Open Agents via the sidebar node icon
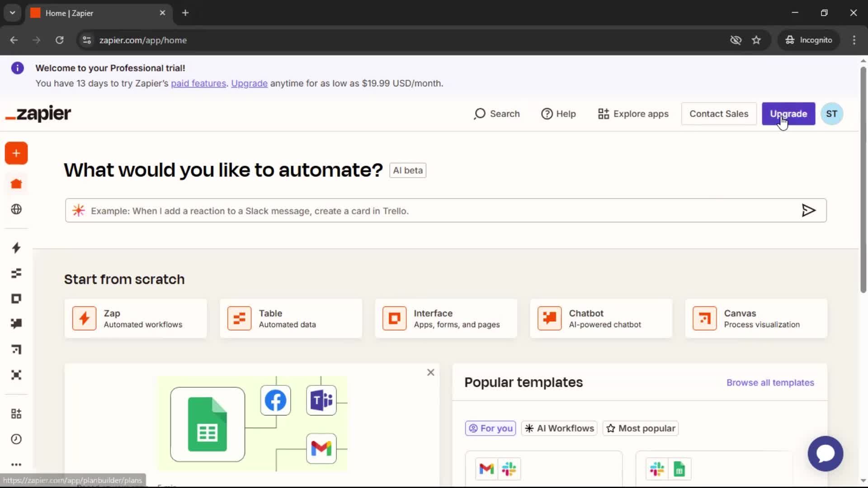 tap(16, 375)
